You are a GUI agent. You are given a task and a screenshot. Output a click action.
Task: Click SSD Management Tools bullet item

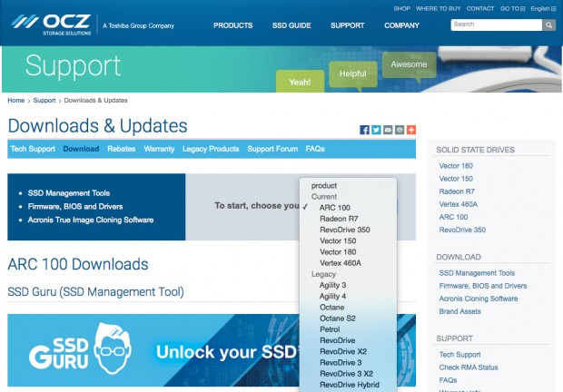tap(69, 193)
